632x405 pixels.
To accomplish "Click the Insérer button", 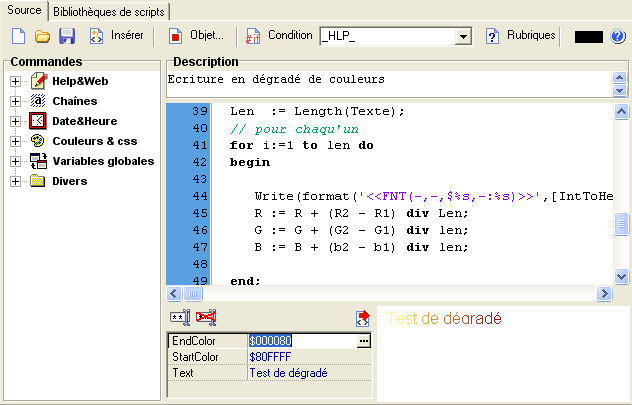I will pyautogui.click(x=116, y=36).
